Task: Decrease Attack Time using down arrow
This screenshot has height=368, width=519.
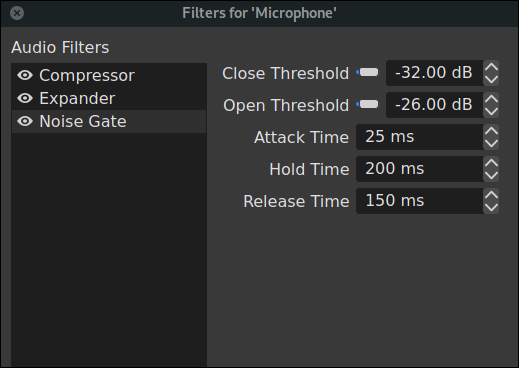Action: [x=491, y=143]
